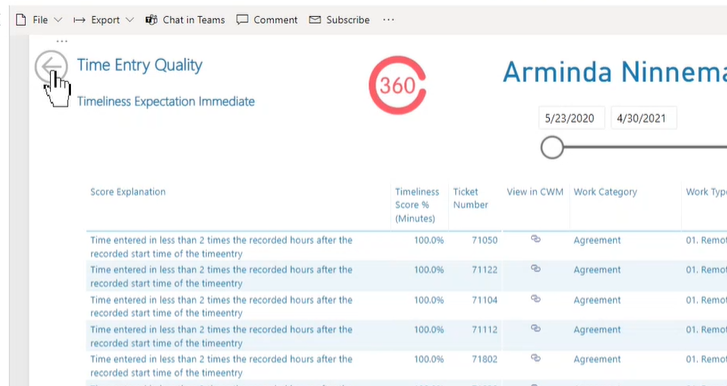Select ticket number 71112 cell
The width and height of the screenshot is (727, 386).
point(485,329)
